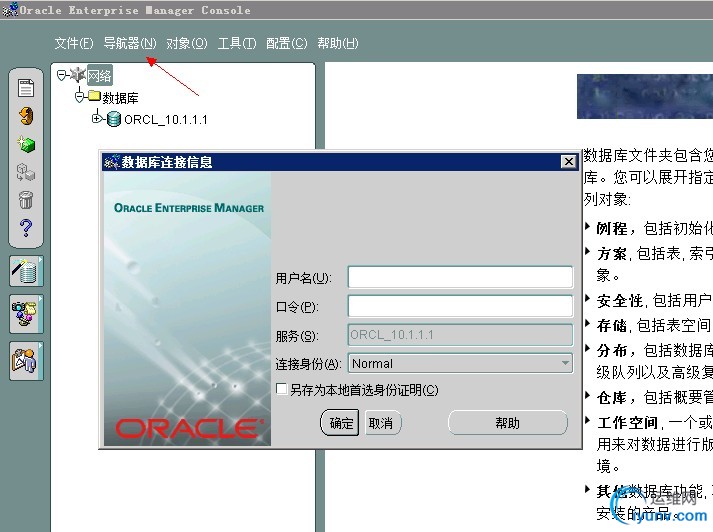This screenshot has width=713, height=532.
Task: Click the blue banner image in the right pane
Action: pos(645,96)
